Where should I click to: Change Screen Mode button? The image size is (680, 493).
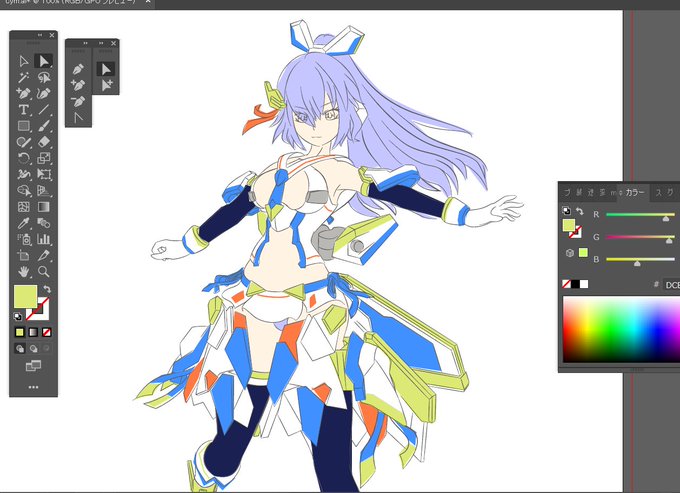[33, 366]
